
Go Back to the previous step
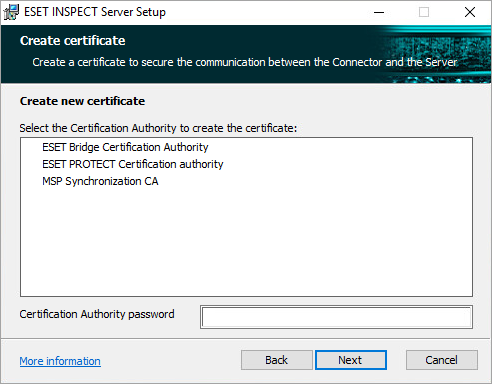277,360
